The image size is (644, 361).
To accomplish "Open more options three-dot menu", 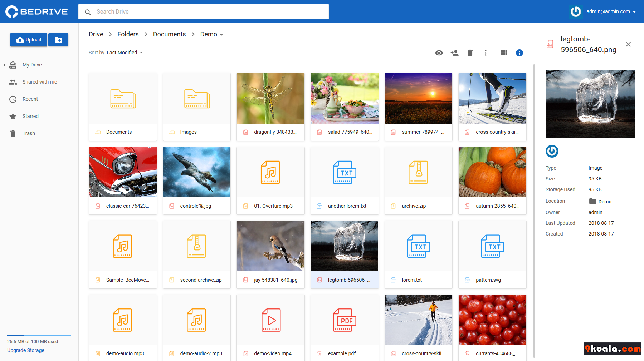I will 486,53.
